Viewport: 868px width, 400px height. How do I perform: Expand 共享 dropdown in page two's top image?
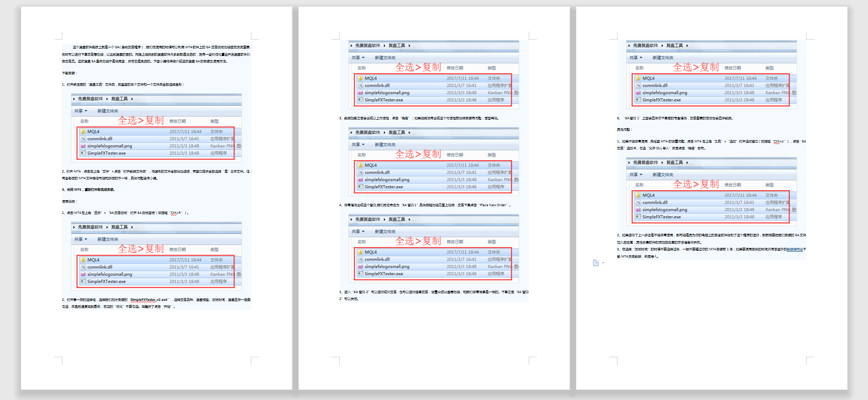click(363, 58)
